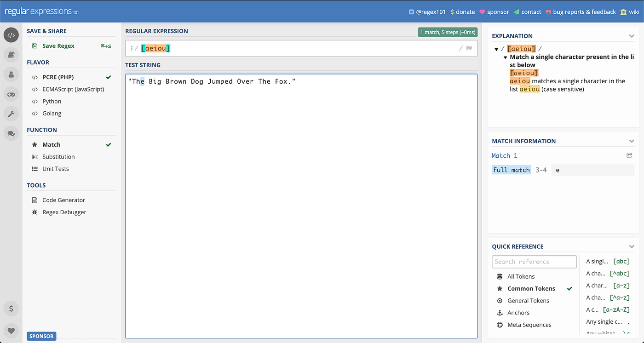This screenshot has height=343, width=644.
Task: Open settings wrench icon in sidebar
Action: tap(11, 114)
